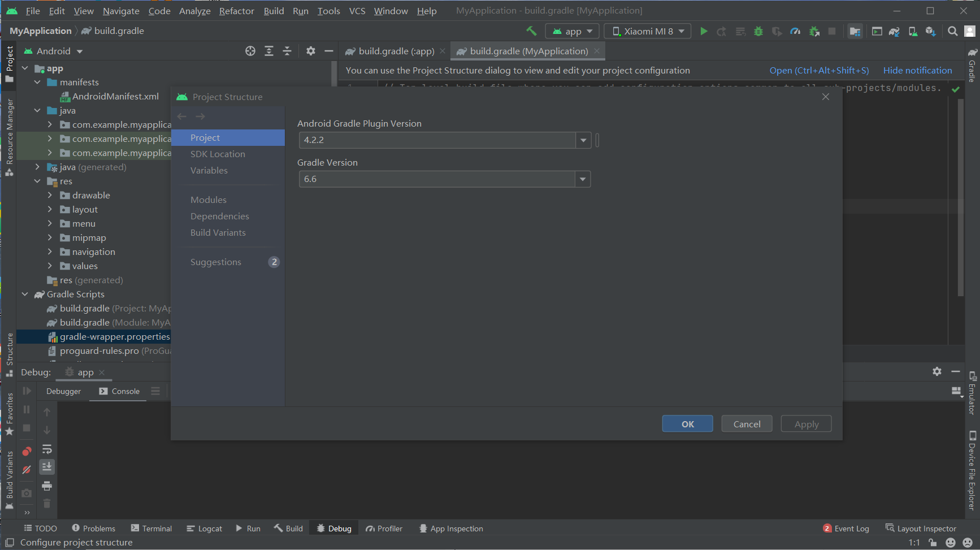This screenshot has width=980, height=550.
Task: Select the Console tab in Debug
Action: pos(119,391)
